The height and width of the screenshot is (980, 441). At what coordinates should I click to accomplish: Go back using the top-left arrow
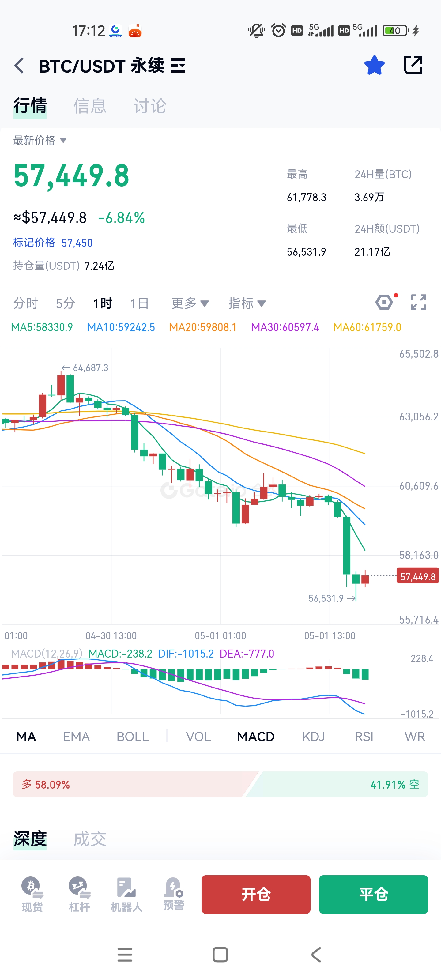point(19,66)
